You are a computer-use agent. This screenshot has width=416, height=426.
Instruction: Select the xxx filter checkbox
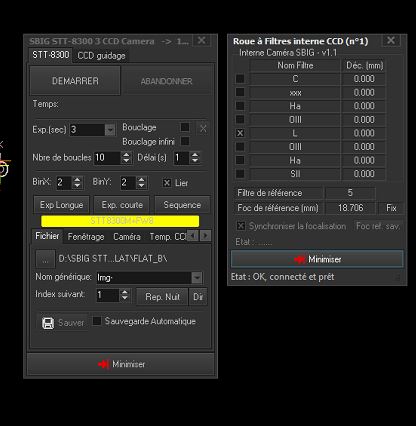(x=240, y=92)
